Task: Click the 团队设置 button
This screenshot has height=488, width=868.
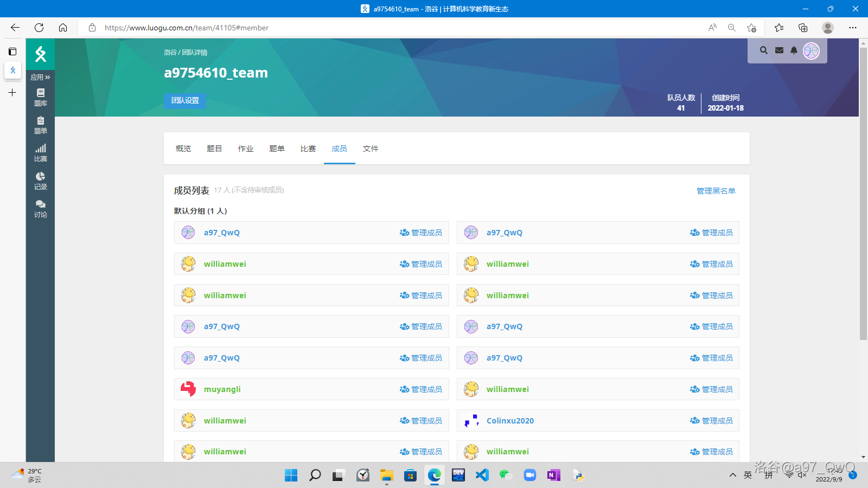Action: [x=185, y=100]
